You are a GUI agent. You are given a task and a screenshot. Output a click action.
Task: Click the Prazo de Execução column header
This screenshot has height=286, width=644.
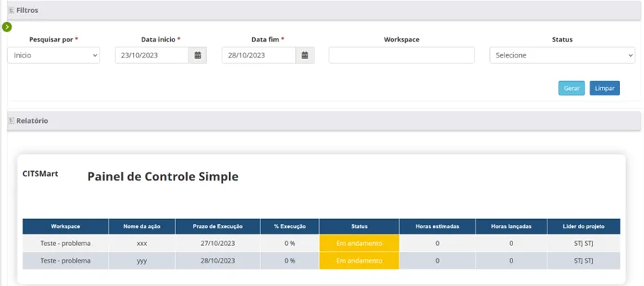(217, 226)
